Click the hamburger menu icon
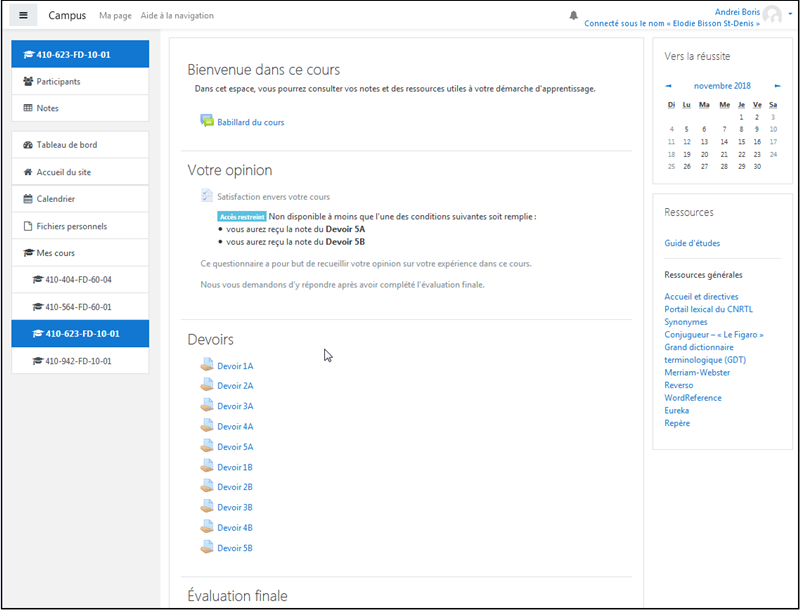 click(x=24, y=16)
